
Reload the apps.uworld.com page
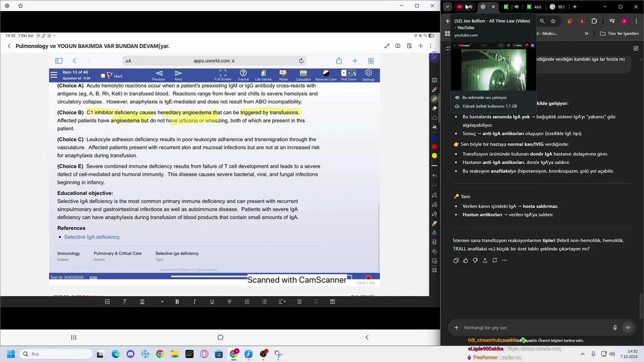pyautogui.click(x=301, y=61)
